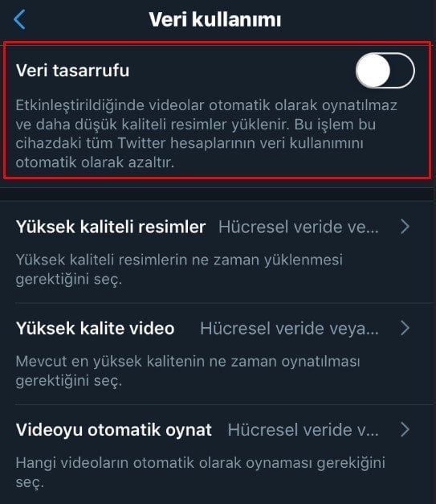This screenshot has height=504, width=436.
Task: Enable the Veri tasarrufu switch
Action: (385, 71)
